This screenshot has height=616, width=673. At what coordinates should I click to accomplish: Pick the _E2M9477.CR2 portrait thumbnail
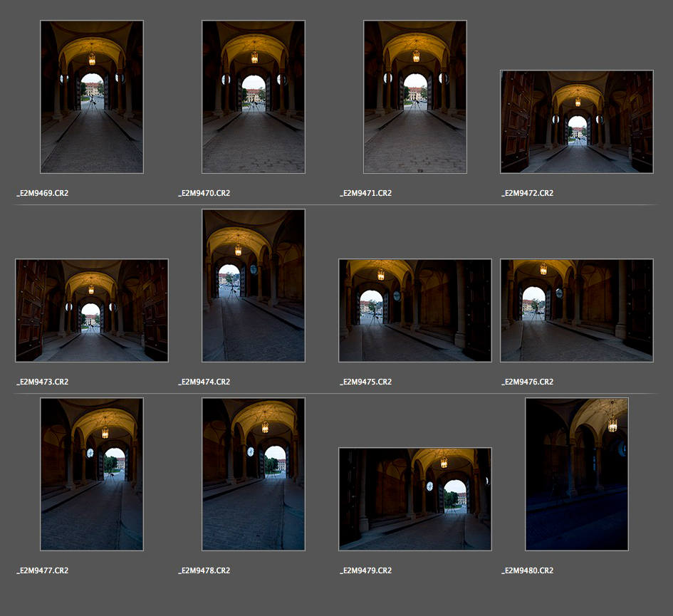(x=92, y=474)
